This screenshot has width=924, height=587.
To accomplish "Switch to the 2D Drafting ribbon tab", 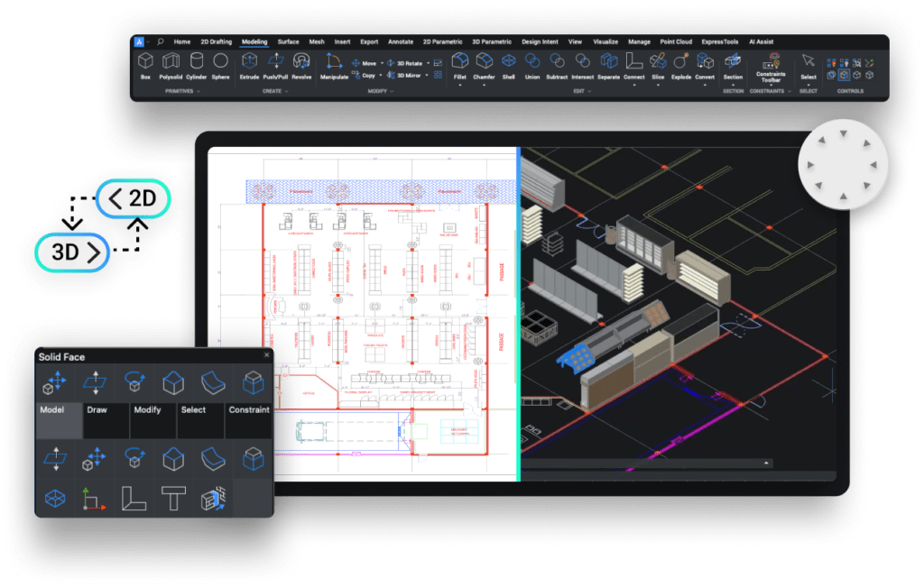I will [217, 41].
